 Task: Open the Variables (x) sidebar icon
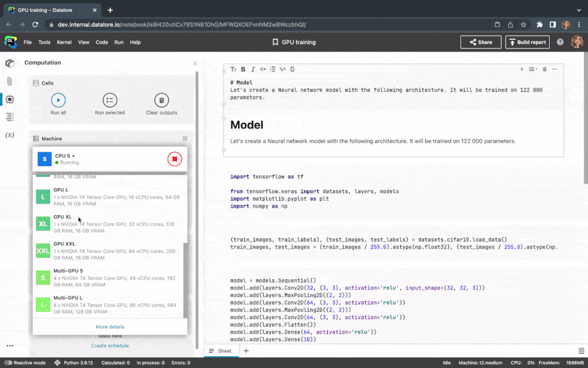[10, 135]
